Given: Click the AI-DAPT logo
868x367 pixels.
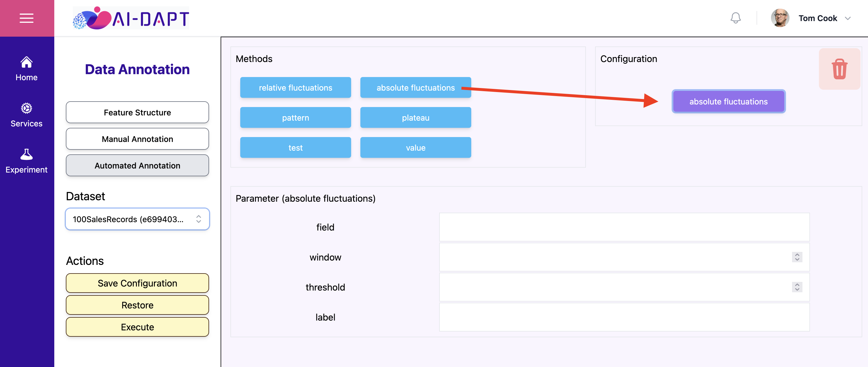Looking at the screenshot, I should click(x=131, y=18).
